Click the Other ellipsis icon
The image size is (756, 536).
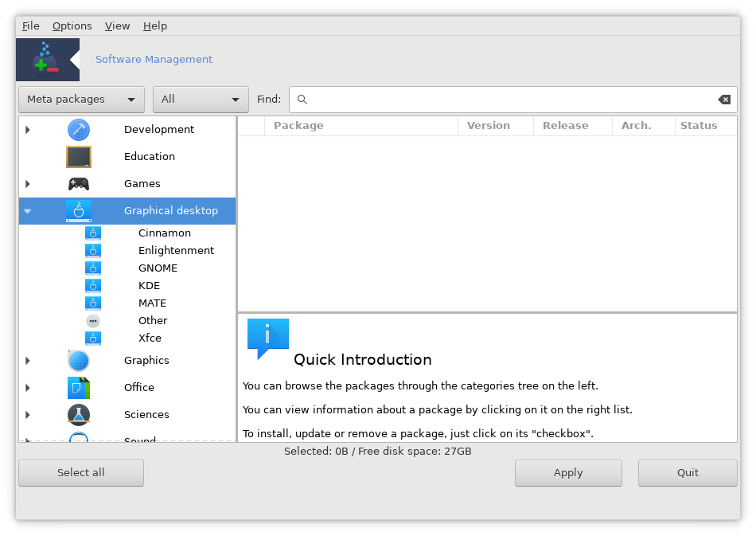93,321
